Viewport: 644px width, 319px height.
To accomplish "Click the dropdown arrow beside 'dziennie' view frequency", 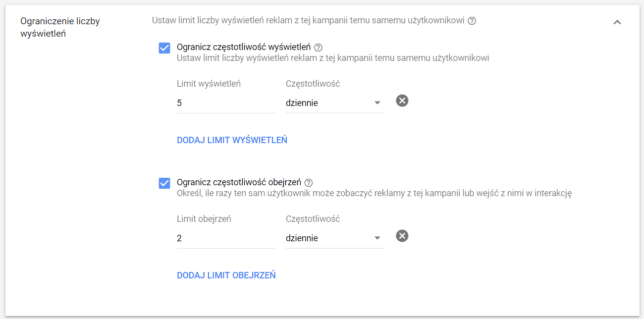I will [377, 238].
